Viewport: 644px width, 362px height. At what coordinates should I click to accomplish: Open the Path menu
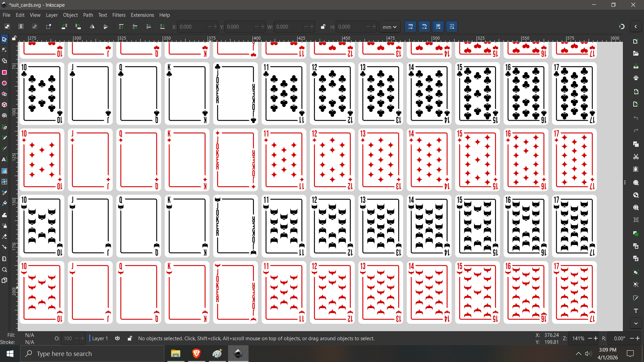coord(88,15)
